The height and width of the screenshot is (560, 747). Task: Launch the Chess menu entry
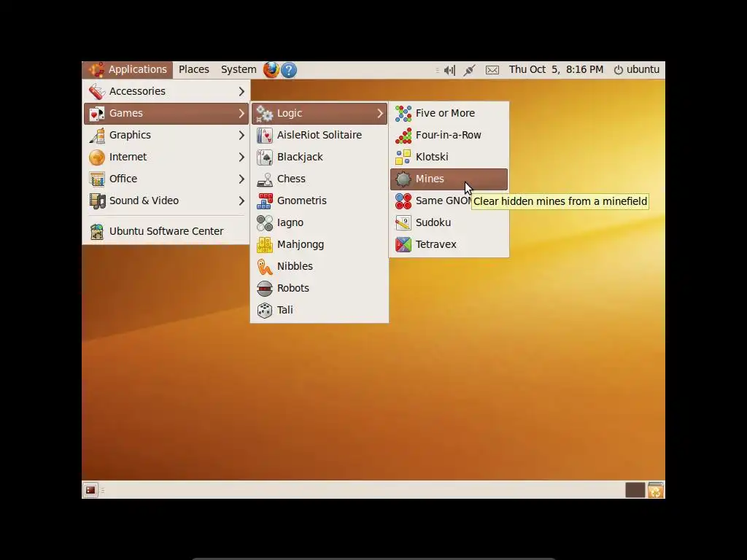[320, 179]
